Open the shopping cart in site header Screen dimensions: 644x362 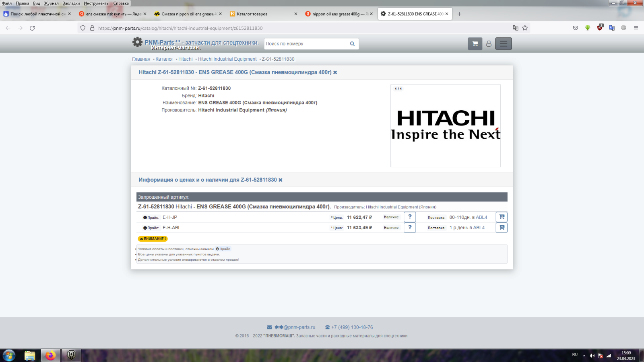(x=475, y=43)
